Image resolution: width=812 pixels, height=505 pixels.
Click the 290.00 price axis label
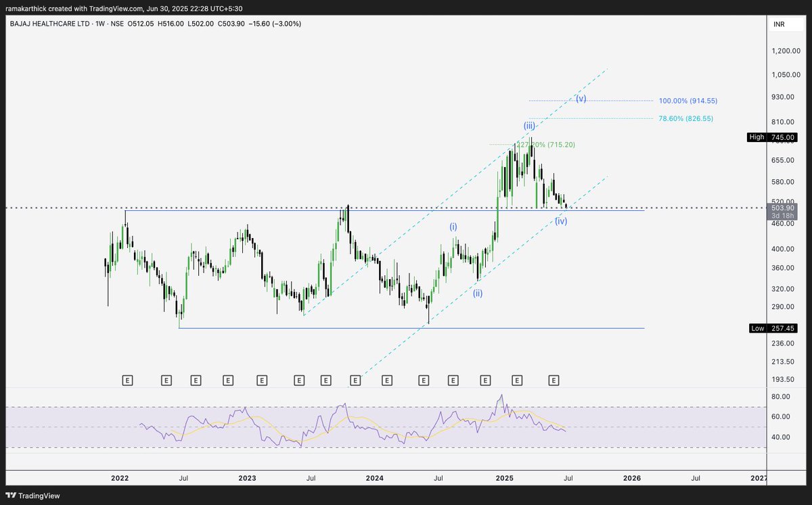[783, 307]
